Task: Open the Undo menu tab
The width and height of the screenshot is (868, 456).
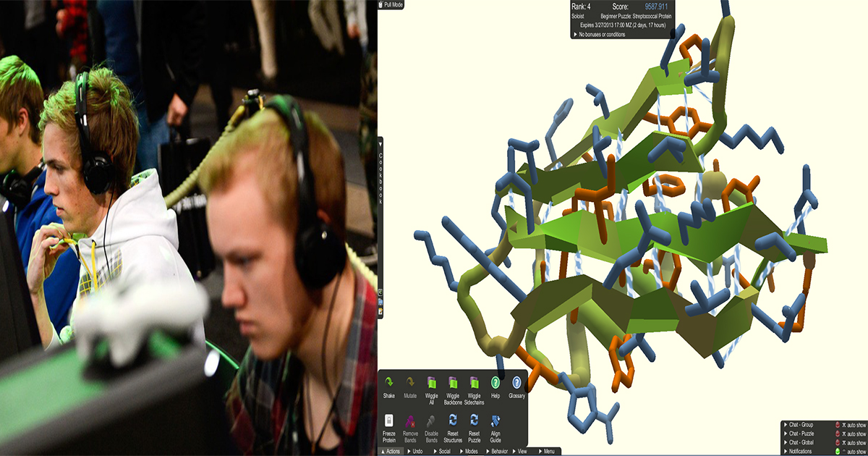Action: click(x=417, y=451)
